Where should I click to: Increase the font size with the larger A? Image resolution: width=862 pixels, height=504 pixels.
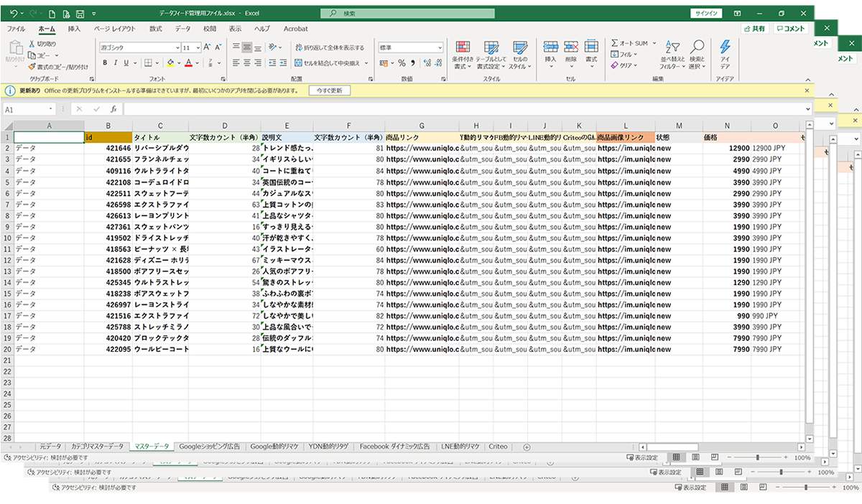coord(207,47)
